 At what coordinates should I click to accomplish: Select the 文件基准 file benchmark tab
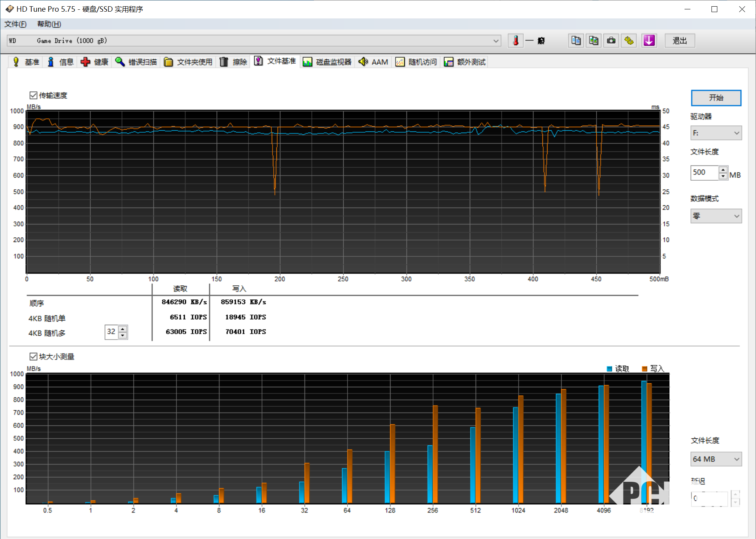point(275,61)
